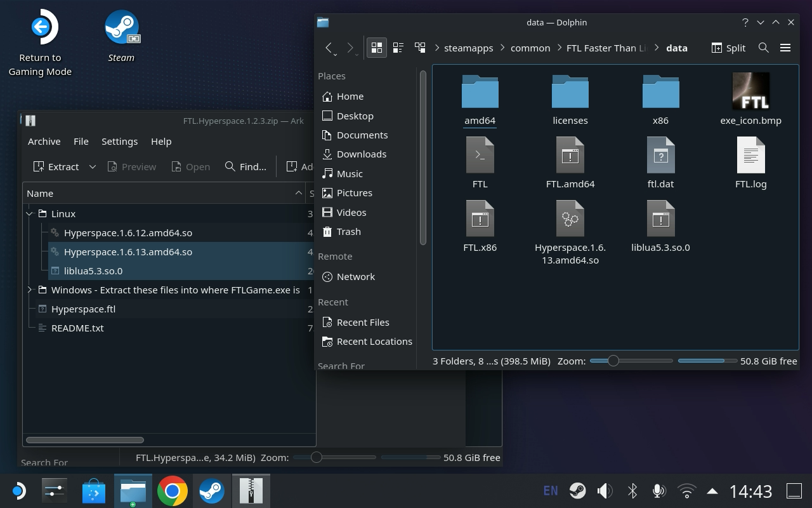Open volume control in system tray
Image resolution: width=812 pixels, height=508 pixels.
[605, 491]
